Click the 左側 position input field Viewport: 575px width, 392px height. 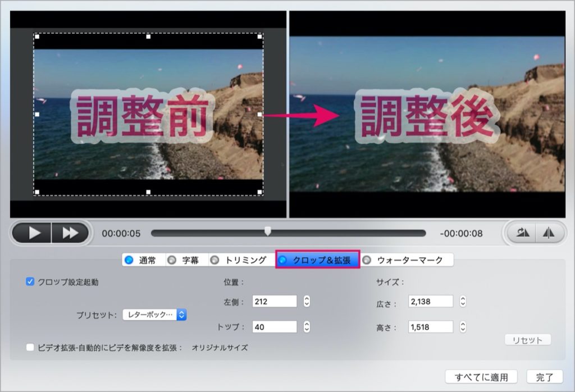[x=274, y=302]
